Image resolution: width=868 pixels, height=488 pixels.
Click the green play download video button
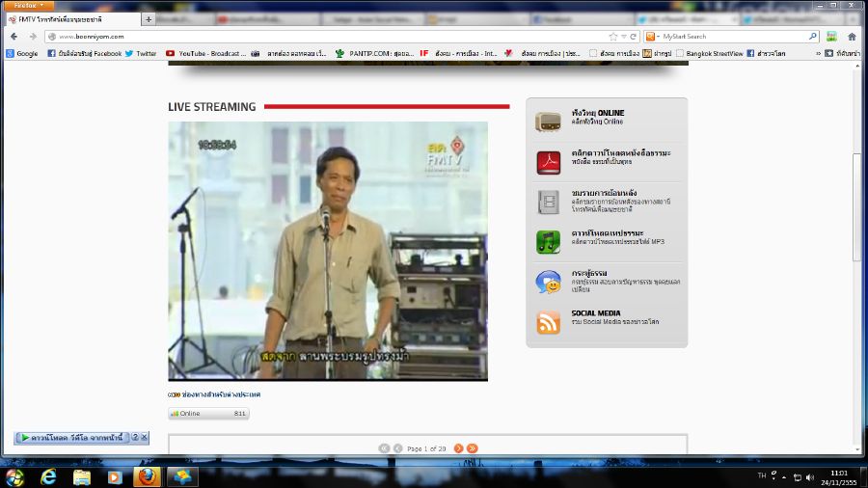pos(72,438)
